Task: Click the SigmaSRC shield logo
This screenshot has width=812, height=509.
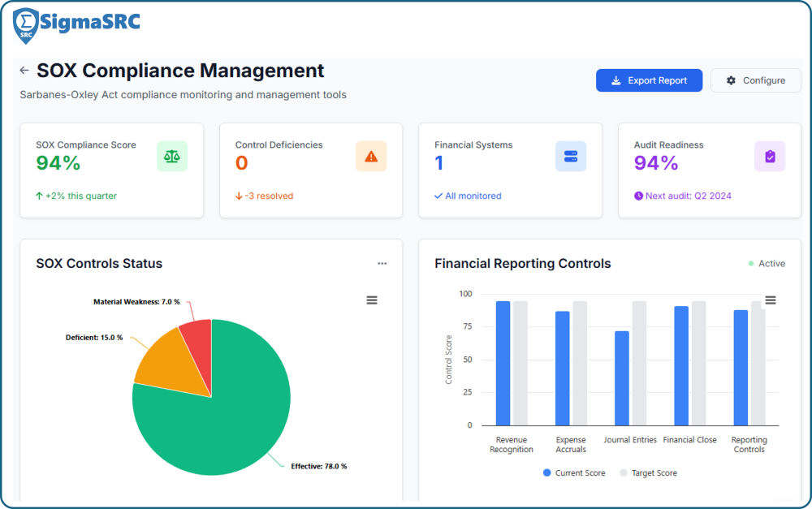Action: pyautogui.click(x=26, y=26)
